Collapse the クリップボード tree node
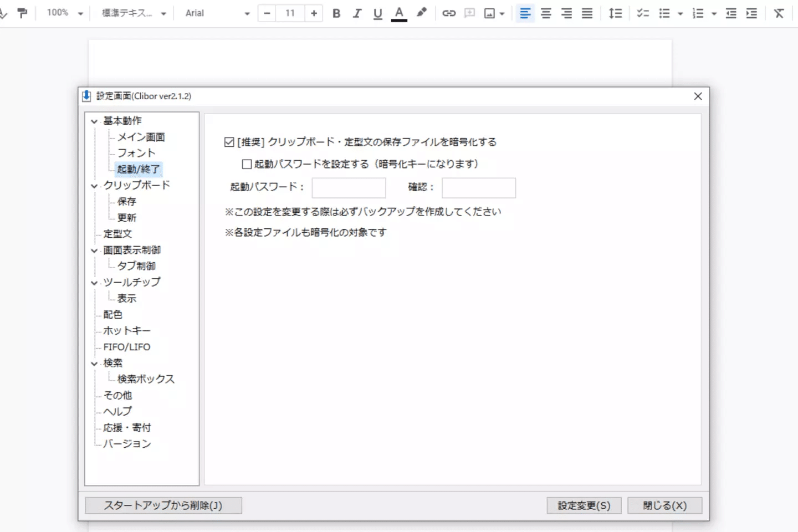 94,186
